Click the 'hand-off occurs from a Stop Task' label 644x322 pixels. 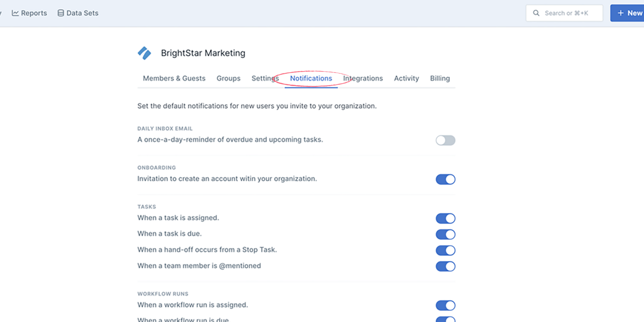point(207,249)
